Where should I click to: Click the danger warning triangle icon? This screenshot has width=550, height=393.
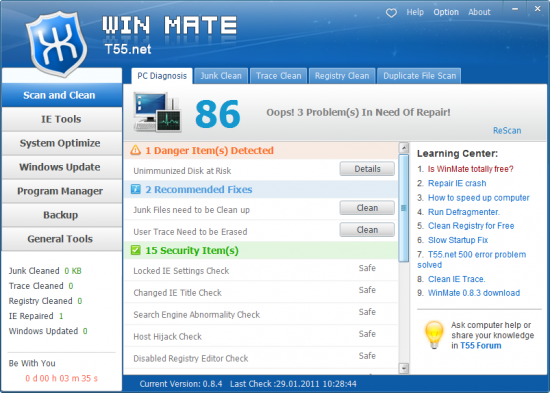pyautogui.click(x=135, y=150)
